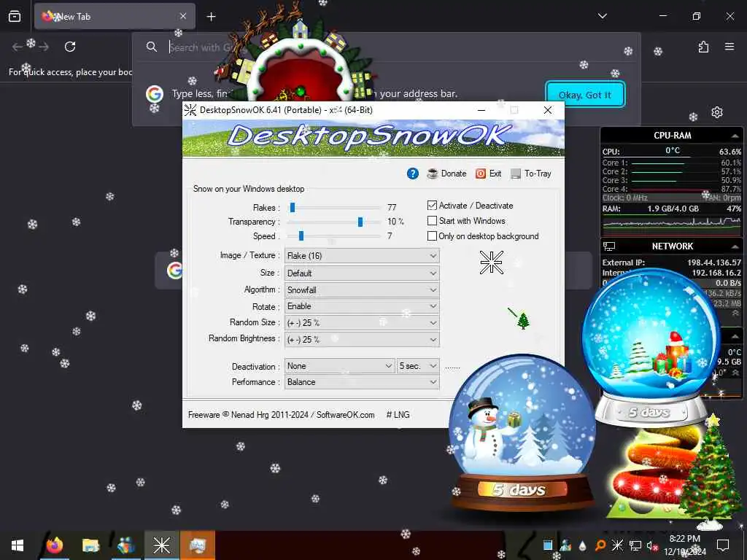This screenshot has width=747, height=560.
Task: Toggle Activate / Deactivate checkbox
Action: (432, 206)
